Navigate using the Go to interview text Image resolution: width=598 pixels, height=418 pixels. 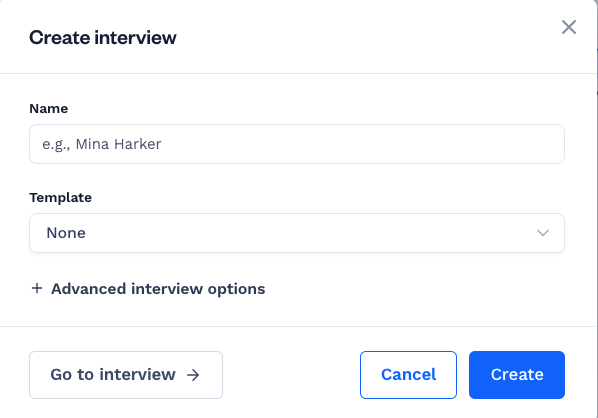pyautogui.click(x=113, y=375)
